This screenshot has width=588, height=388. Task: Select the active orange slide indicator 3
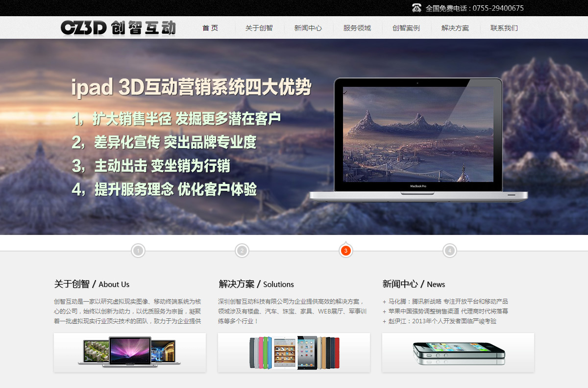click(345, 251)
